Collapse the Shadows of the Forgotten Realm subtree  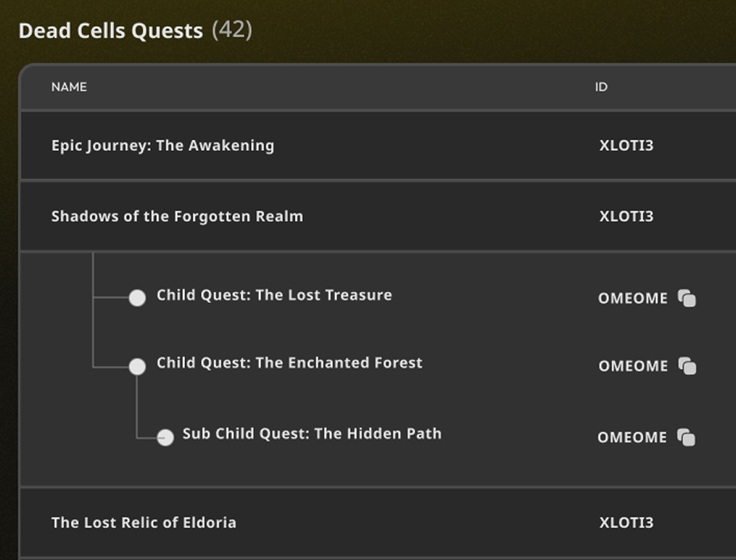[177, 216]
